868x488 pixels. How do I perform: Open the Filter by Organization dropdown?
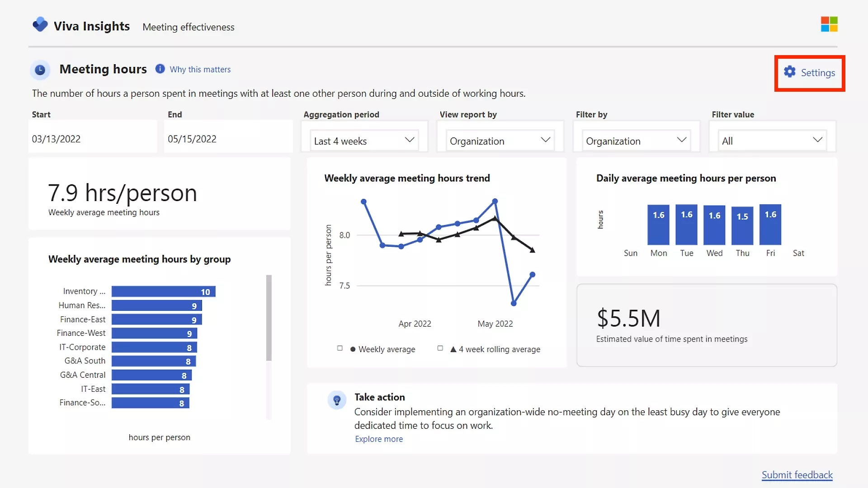click(x=636, y=141)
